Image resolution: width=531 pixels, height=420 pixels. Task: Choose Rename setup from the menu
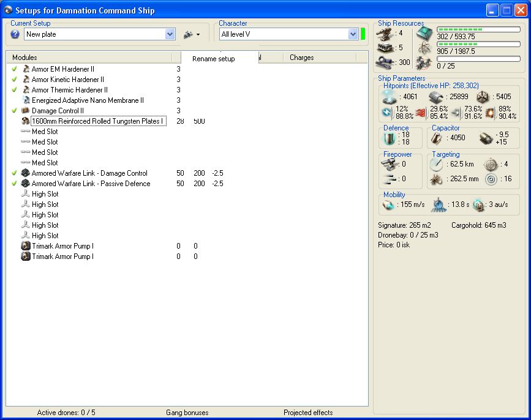point(213,59)
